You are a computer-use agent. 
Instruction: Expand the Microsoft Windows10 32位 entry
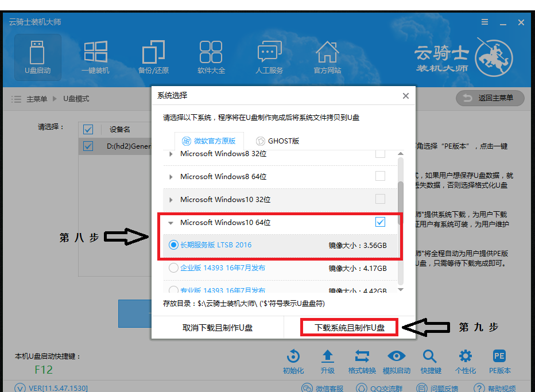(x=171, y=200)
